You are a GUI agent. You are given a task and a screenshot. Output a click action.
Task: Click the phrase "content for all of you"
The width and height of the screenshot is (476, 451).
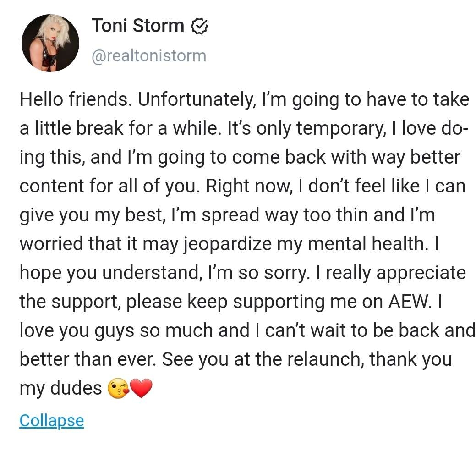[102, 187]
